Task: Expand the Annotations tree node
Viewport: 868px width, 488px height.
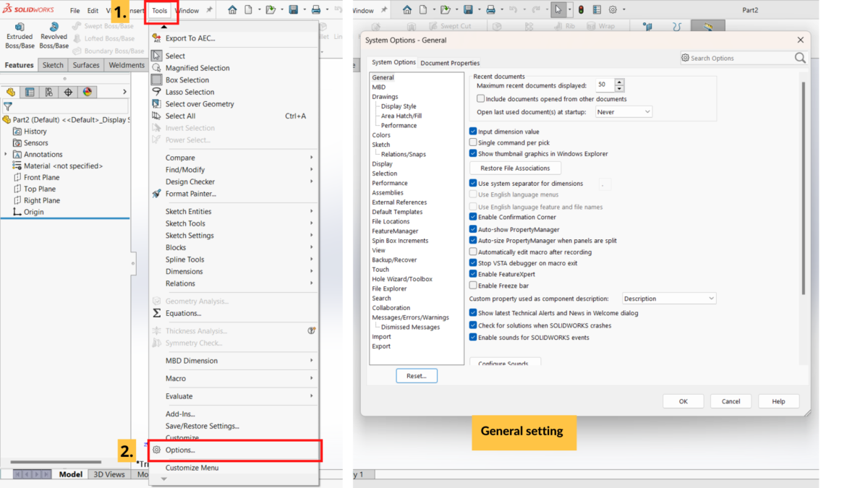Action: pyautogui.click(x=6, y=154)
